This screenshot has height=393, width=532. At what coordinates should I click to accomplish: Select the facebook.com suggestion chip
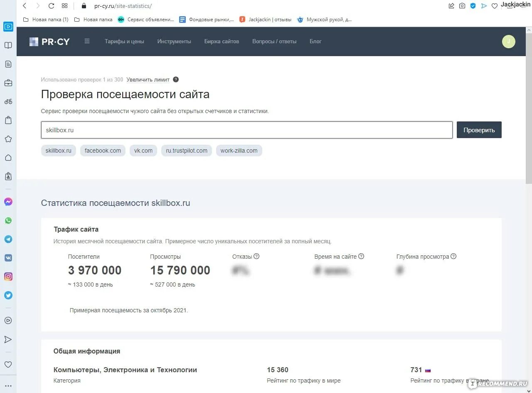tap(103, 151)
